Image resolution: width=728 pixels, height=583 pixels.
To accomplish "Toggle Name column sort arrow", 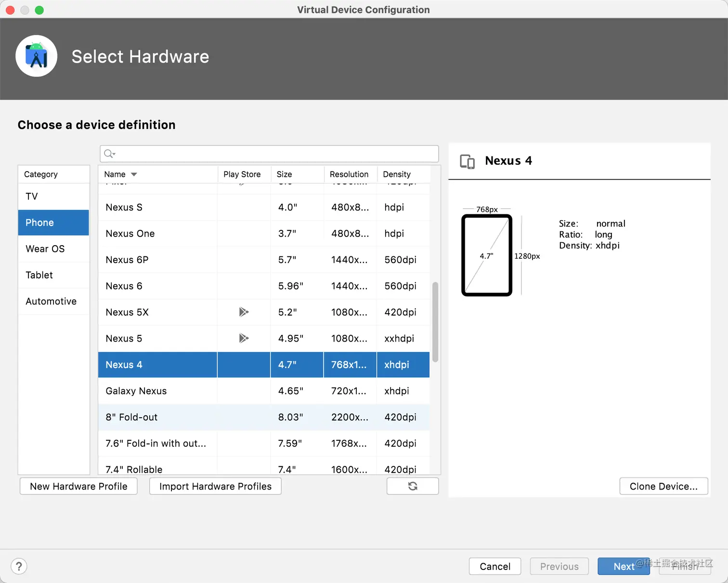I will click(x=134, y=174).
